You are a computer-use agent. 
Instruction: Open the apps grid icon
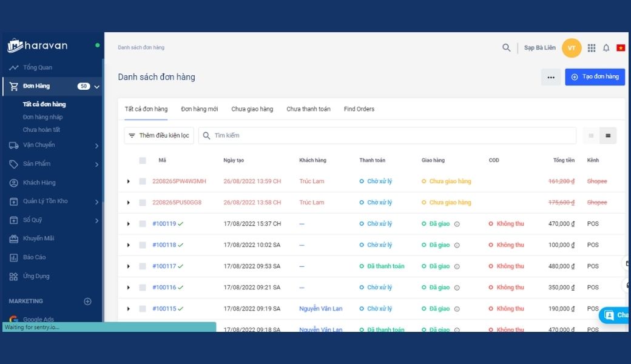591,48
